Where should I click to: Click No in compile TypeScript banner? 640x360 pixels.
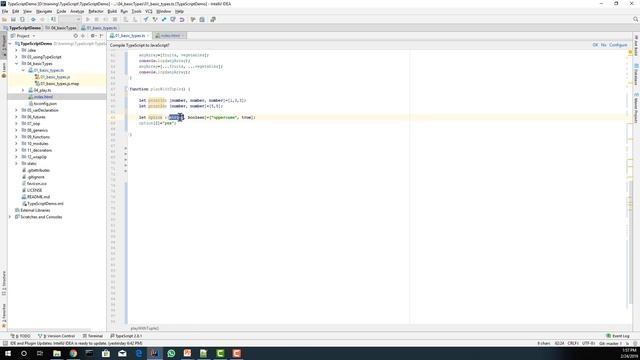tap(604, 45)
